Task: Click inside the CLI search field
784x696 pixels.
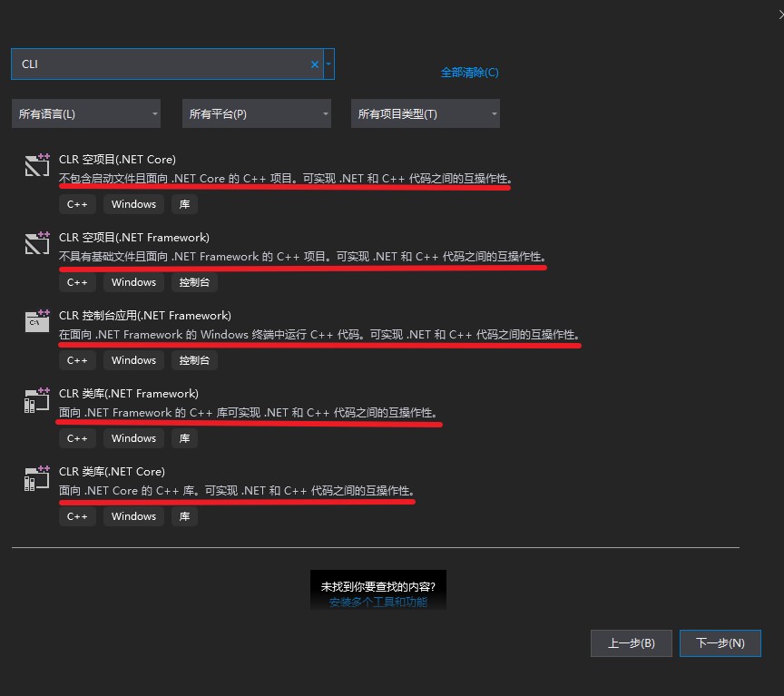Action: [163, 64]
